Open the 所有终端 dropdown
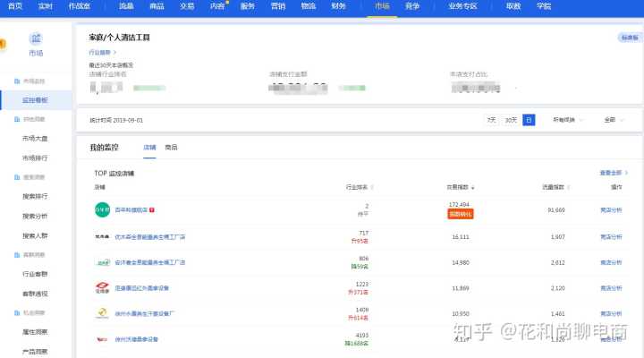Viewport: 644px width, 358px height. tap(568, 119)
